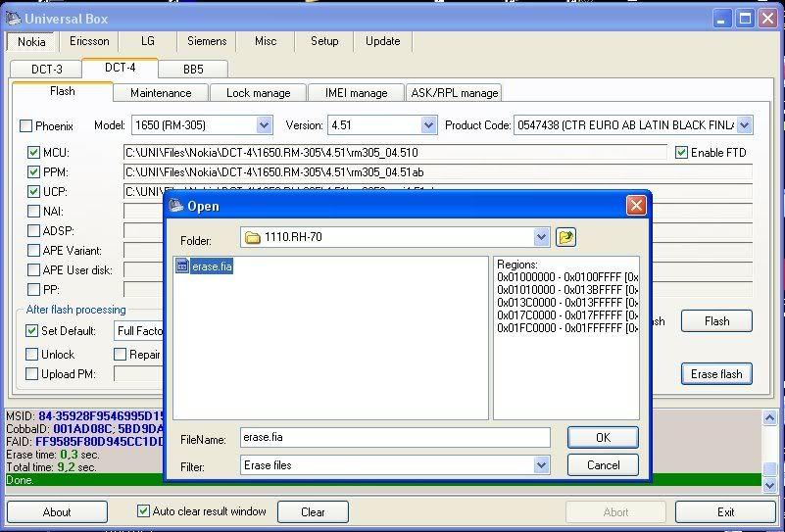Select the DCT-3 tab
The image size is (785, 532).
coord(47,69)
